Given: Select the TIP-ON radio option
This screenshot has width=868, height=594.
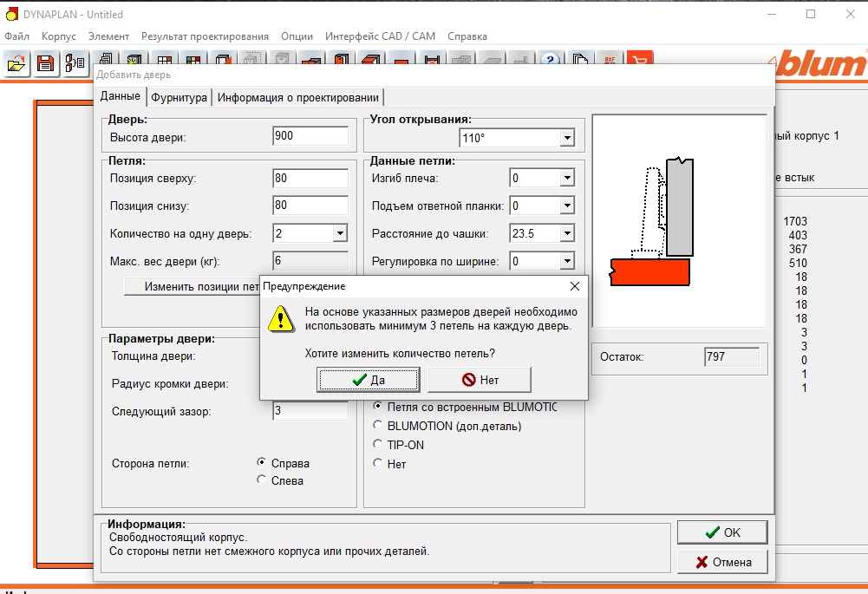Looking at the screenshot, I should [377, 444].
